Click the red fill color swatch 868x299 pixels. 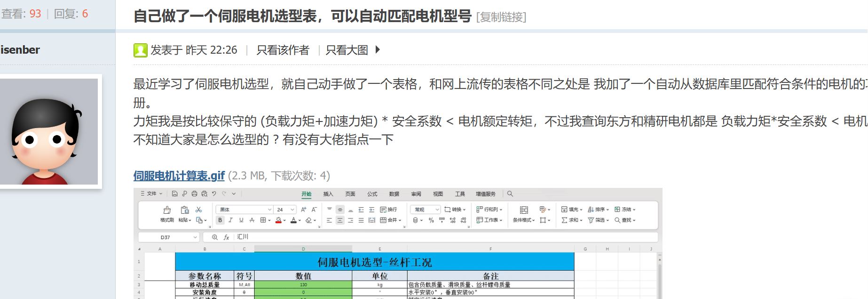pos(278,220)
